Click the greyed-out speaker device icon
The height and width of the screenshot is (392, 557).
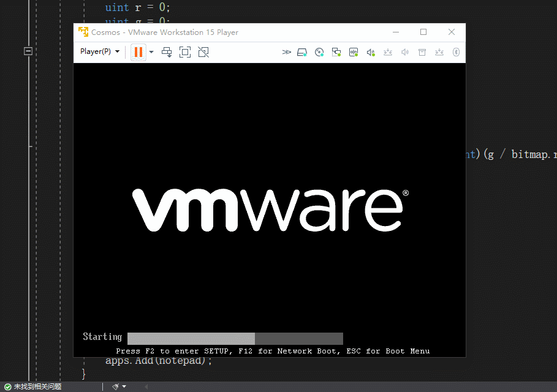pos(405,52)
